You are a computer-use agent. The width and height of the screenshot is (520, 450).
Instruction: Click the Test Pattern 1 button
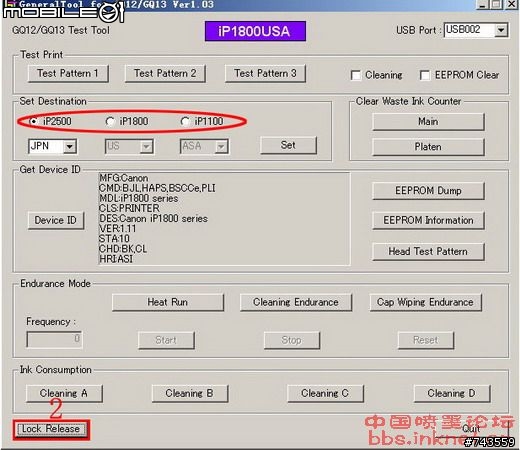coord(68,73)
